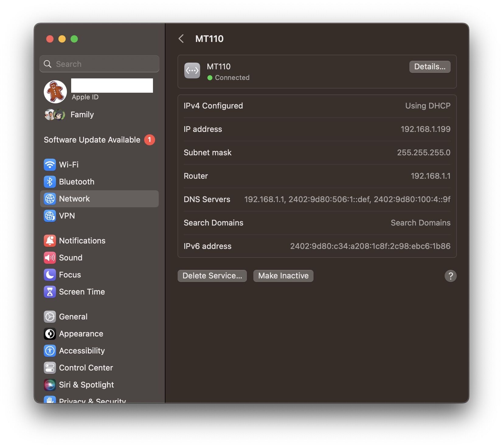503x448 pixels.
Task: Click the MT110 service connection icon
Action: click(x=192, y=71)
